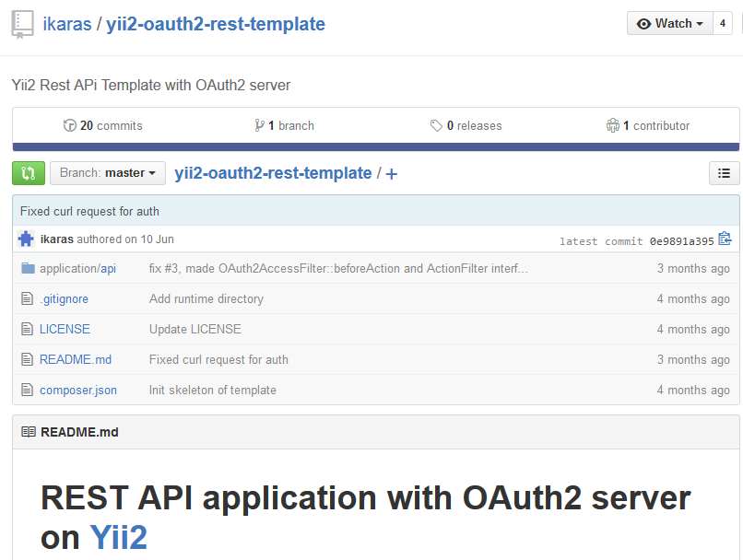
Task: Open latest commit hash 0e9891a395
Action: [680, 241]
